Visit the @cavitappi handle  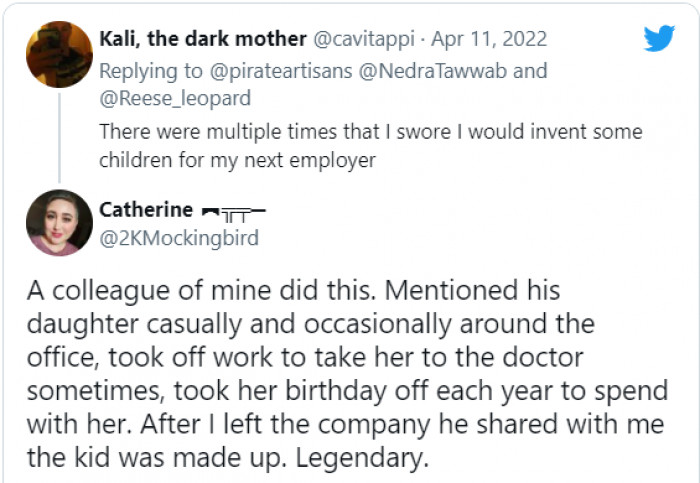pyautogui.click(x=366, y=39)
